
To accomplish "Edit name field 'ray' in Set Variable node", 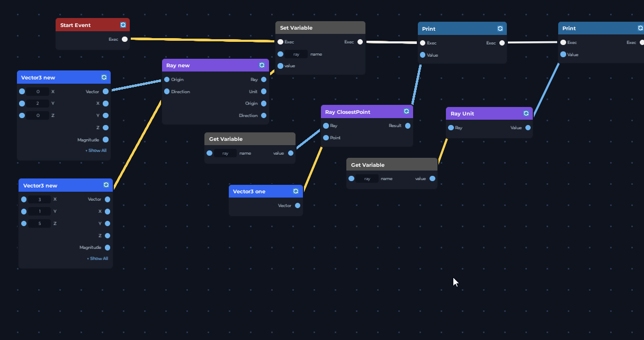I will coord(296,54).
